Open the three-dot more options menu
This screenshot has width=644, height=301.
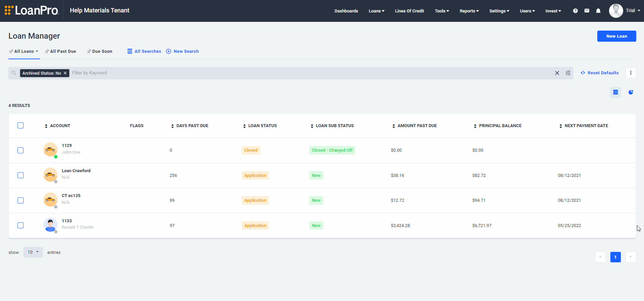coord(631,73)
